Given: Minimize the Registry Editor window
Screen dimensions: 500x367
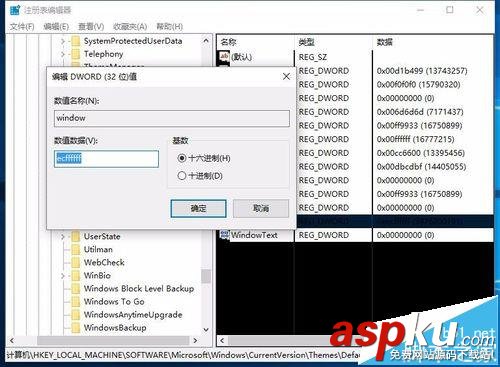Looking at the screenshot, I should coord(421,10).
